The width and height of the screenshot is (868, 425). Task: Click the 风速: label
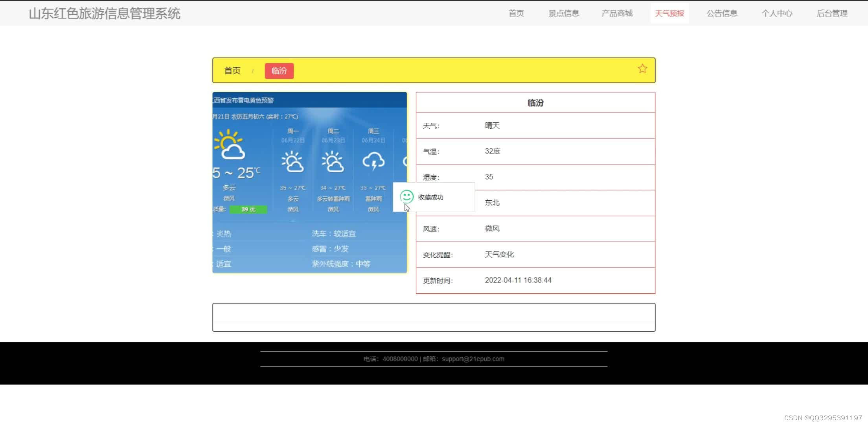pyautogui.click(x=431, y=229)
